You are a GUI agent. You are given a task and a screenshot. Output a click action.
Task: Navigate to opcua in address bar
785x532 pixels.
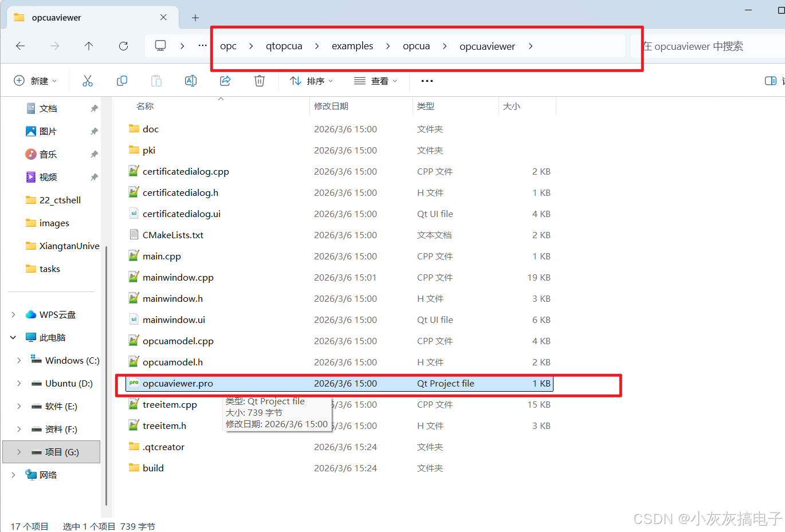(x=417, y=46)
